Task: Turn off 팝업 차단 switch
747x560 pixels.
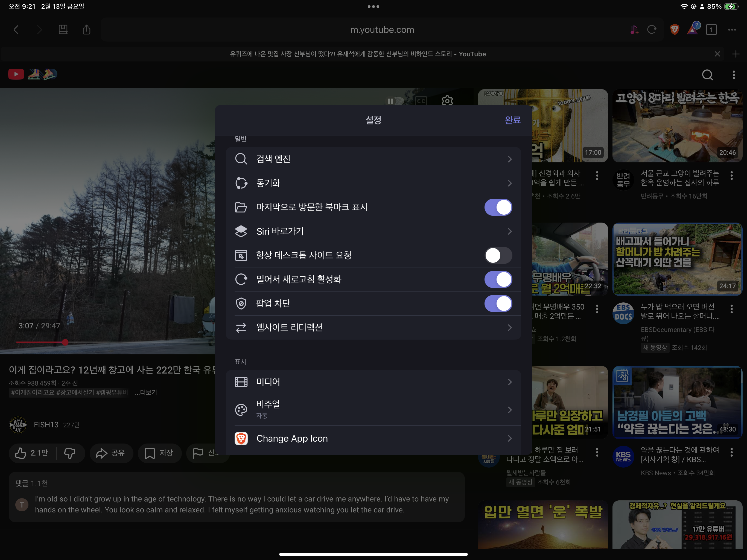Action: click(498, 303)
